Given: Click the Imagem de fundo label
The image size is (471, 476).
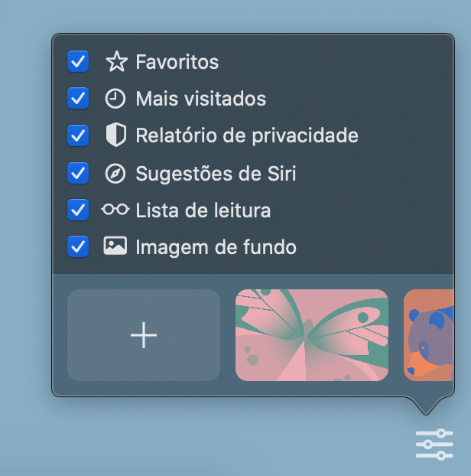Looking at the screenshot, I should point(216,248).
